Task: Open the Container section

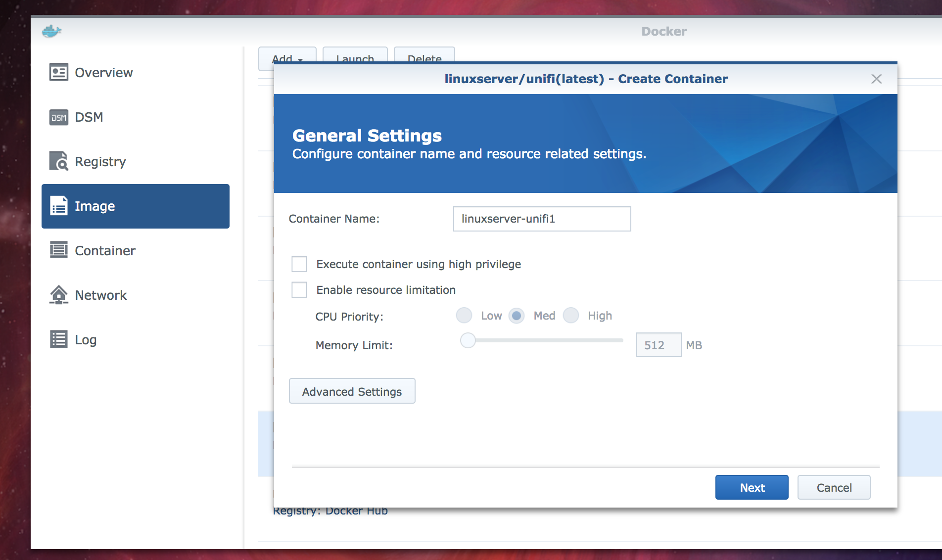Action: tap(136, 250)
